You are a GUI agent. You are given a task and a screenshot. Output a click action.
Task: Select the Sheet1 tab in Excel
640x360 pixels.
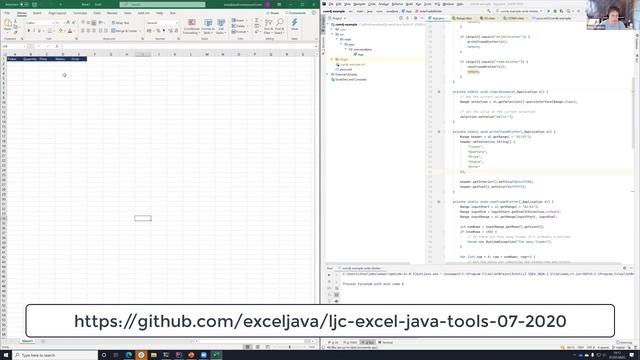click(27, 341)
